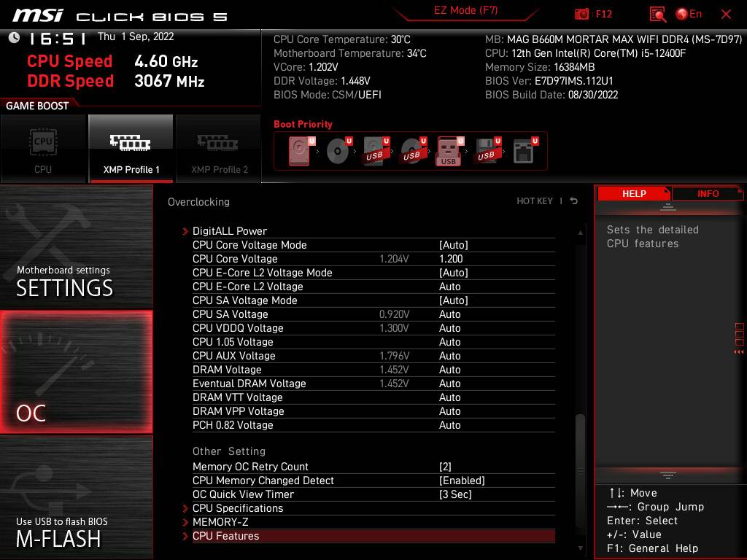Select the hard disk boot priority icon
Image resolution: width=747 pixels, height=560 pixels.
pyautogui.click(x=301, y=151)
